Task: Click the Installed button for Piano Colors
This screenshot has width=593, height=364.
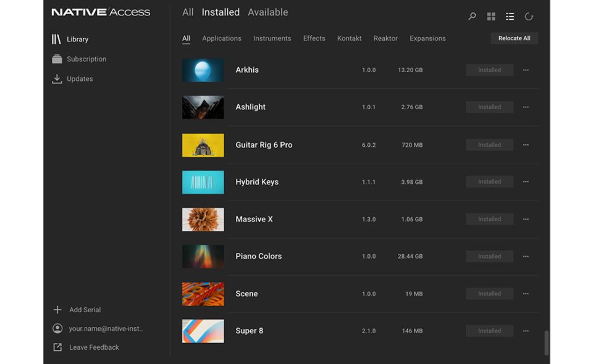Action: pos(489,257)
